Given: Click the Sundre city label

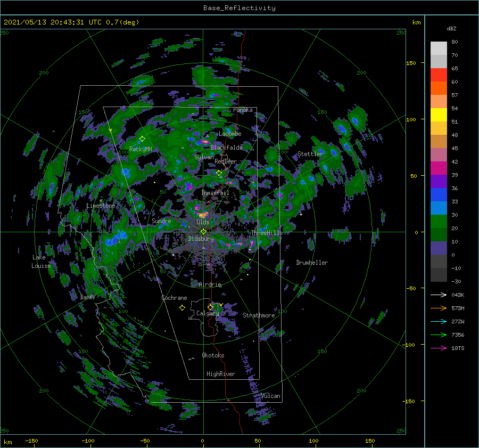Looking at the screenshot, I should click(161, 221).
